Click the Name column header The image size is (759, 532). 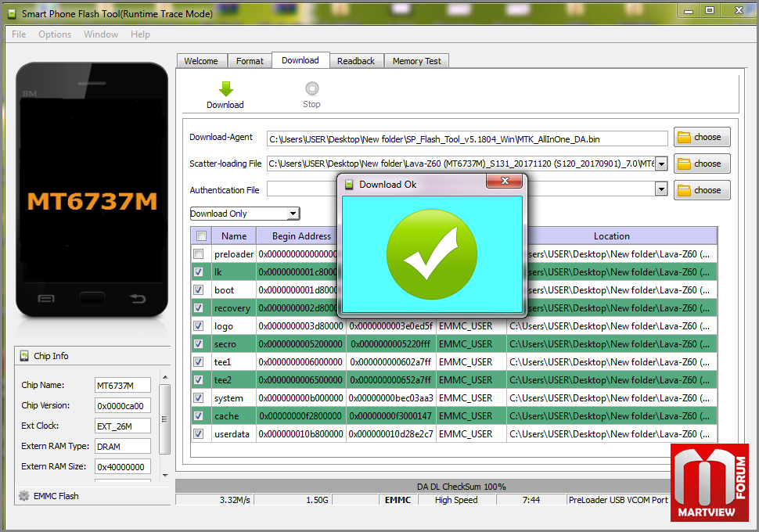(x=234, y=236)
